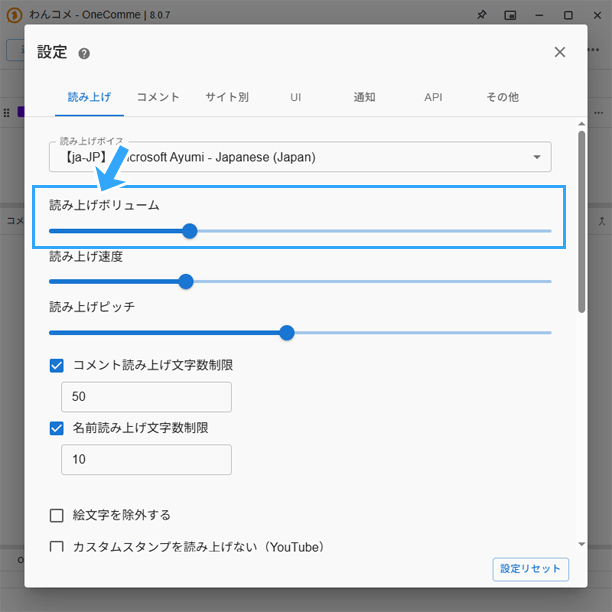This screenshot has height=612, width=612.
Task: Uncheck 名前読み上げ文字数制限 checkbox
Action: coord(57,428)
